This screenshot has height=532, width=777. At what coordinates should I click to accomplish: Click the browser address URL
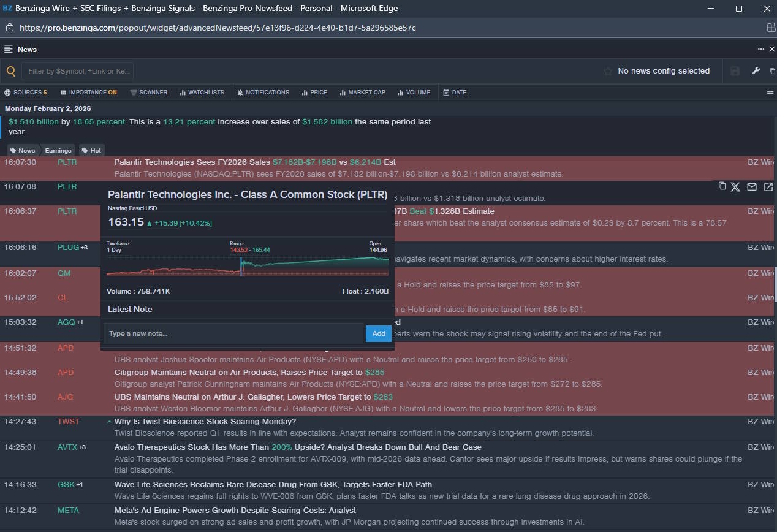coord(218,28)
